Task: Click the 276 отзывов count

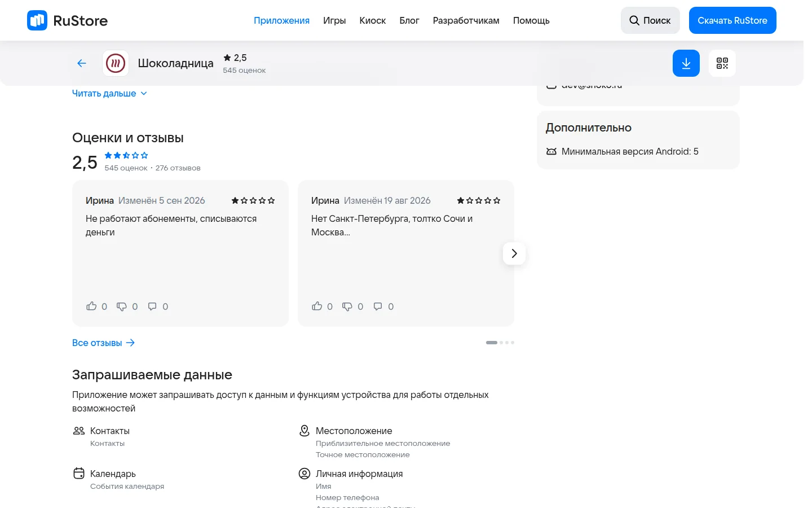Action: 178,168
